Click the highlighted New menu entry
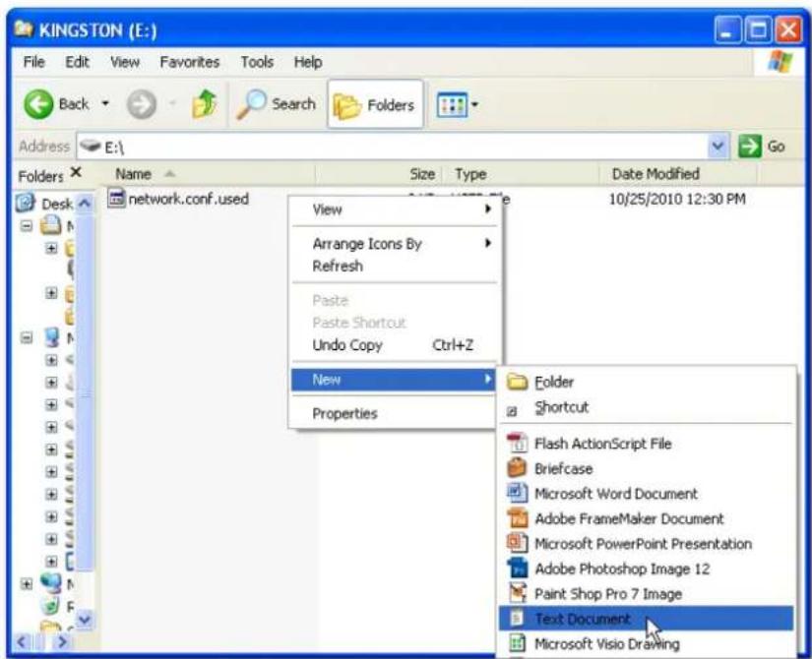Image resolution: width=812 pixels, height=659 pixels. tap(394, 380)
